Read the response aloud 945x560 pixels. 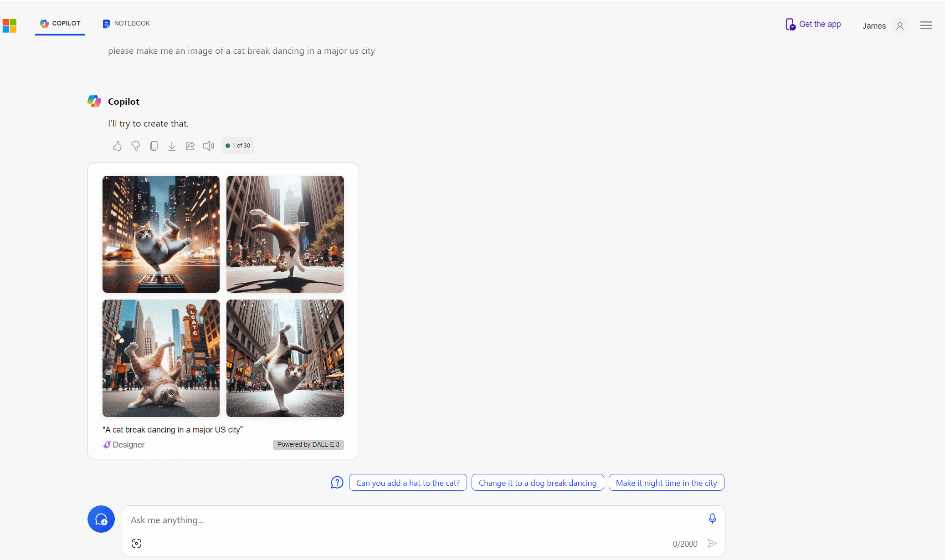coord(209,146)
